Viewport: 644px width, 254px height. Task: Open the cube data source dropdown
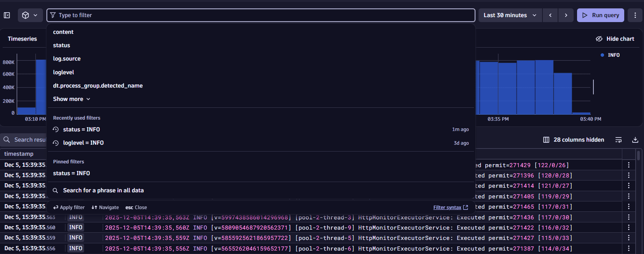[x=30, y=15]
